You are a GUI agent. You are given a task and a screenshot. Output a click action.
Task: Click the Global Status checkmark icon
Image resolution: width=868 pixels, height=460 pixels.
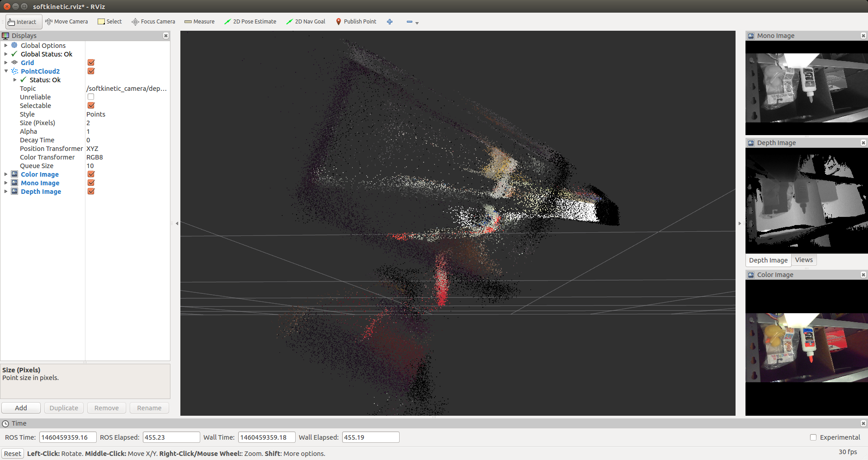click(14, 54)
